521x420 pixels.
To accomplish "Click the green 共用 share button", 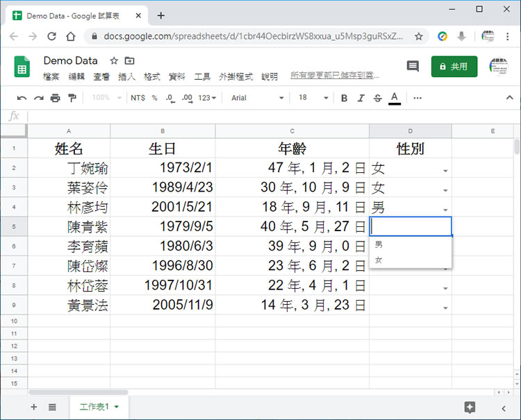I will point(454,67).
